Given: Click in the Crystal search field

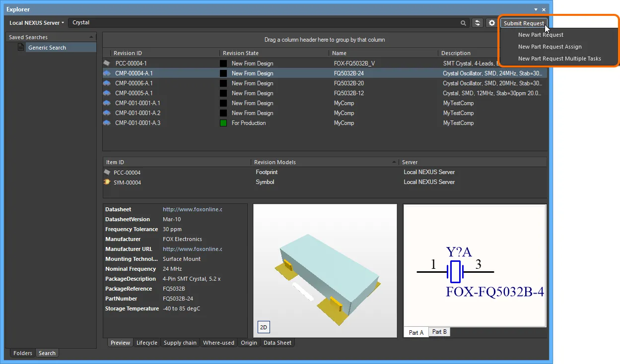Looking at the screenshot, I should 263,23.
